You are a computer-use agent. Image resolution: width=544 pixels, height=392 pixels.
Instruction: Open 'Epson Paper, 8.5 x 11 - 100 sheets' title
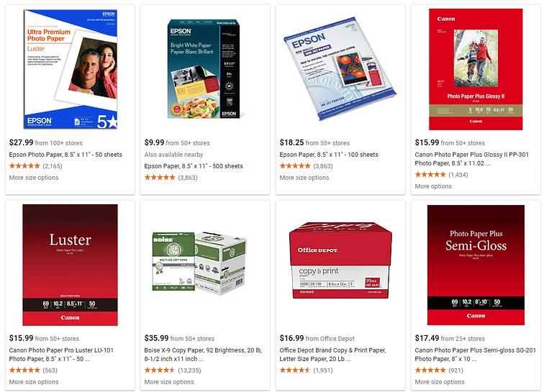tap(329, 155)
